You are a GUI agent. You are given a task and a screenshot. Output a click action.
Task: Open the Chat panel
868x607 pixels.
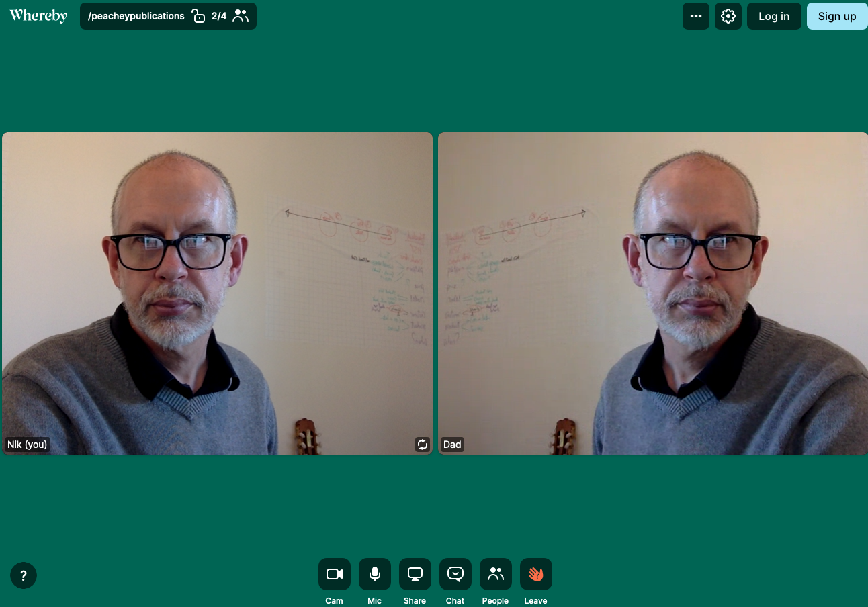[x=455, y=574]
